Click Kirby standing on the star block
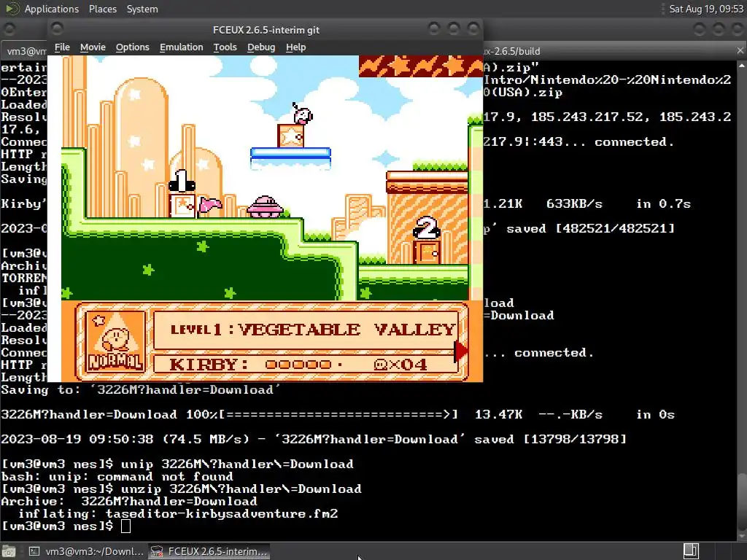 pyautogui.click(x=302, y=114)
